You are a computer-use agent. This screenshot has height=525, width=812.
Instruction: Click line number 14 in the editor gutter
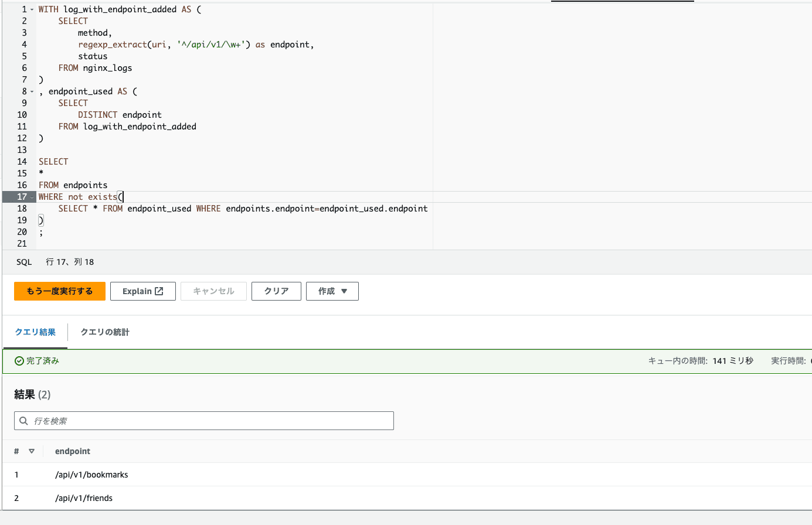(x=22, y=162)
